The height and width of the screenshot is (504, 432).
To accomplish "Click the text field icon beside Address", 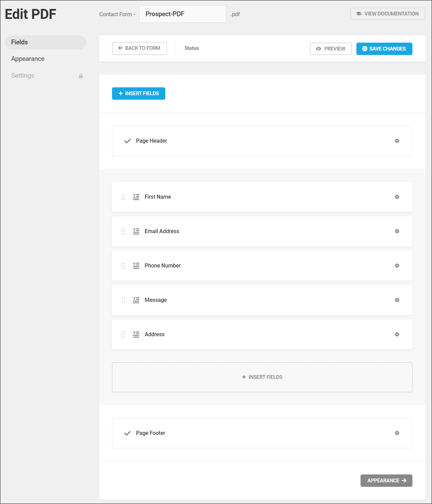I will click(x=136, y=335).
